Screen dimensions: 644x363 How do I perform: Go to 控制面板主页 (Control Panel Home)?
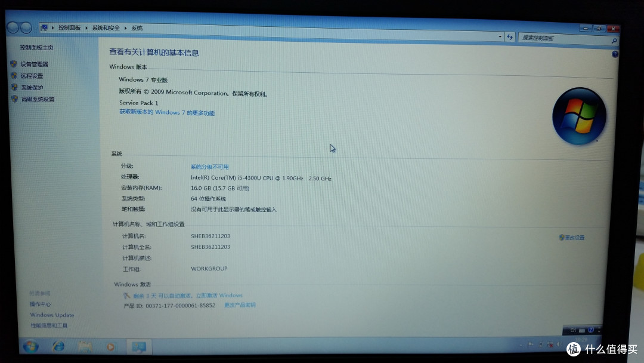click(x=36, y=47)
